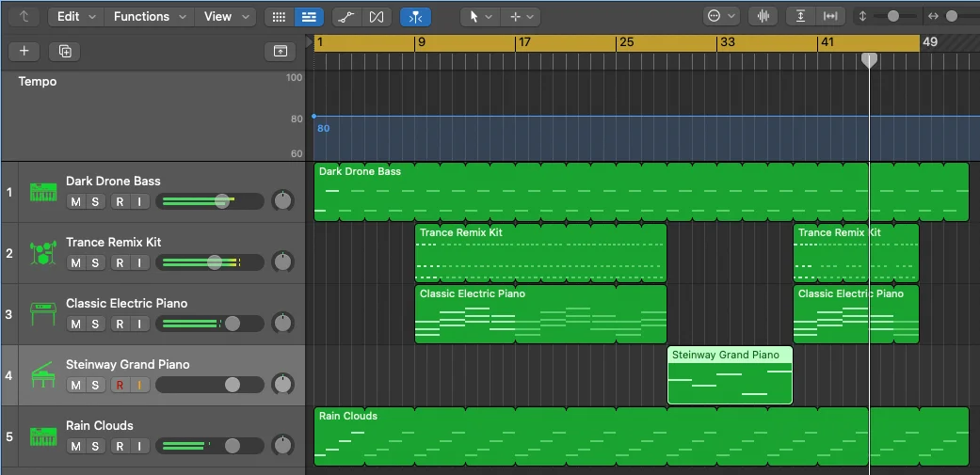The width and height of the screenshot is (980, 475).
Task: Click the global tracks upload-style button
Action: click(x=280, y=51)
